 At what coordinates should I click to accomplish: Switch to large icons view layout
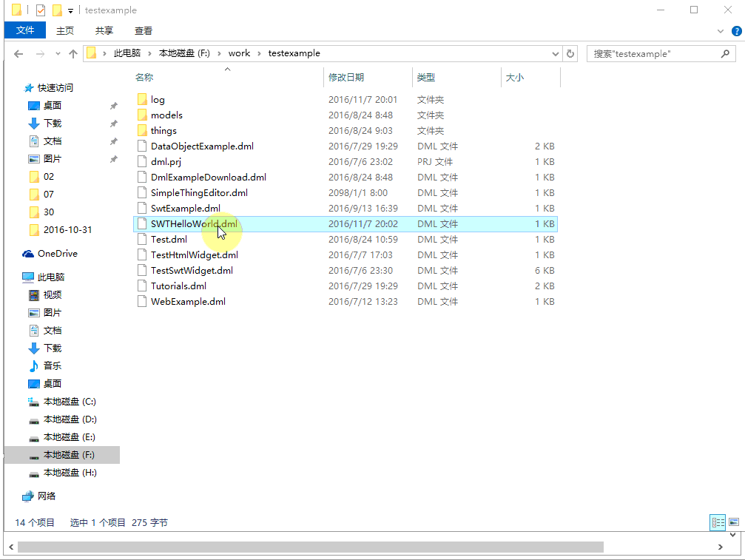pos(734,522)
